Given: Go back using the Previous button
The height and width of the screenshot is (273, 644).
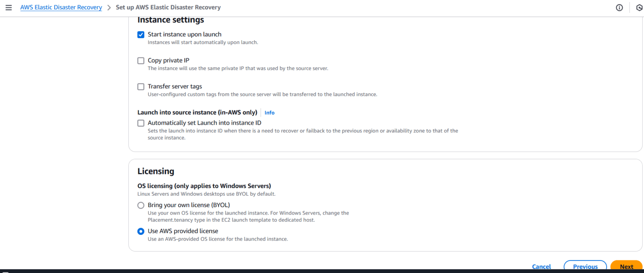Looking at the screenshot, I should pos(585,266).
